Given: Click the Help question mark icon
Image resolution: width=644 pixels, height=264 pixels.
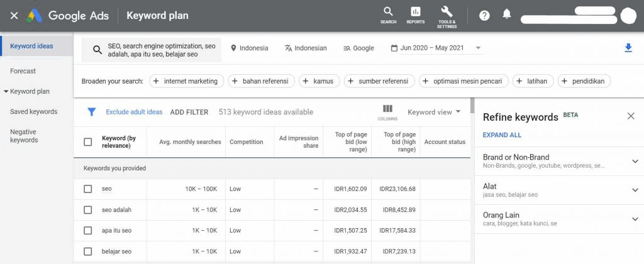Looking at the screenshot, I should pyautogui.click(x=484, y=16).
